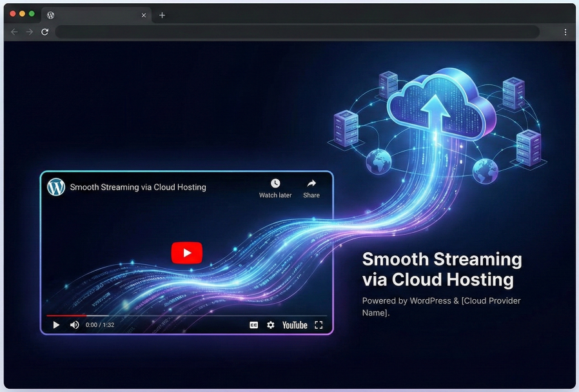
Task: Go back using the browser back arrow
Action: pos(14,32)
